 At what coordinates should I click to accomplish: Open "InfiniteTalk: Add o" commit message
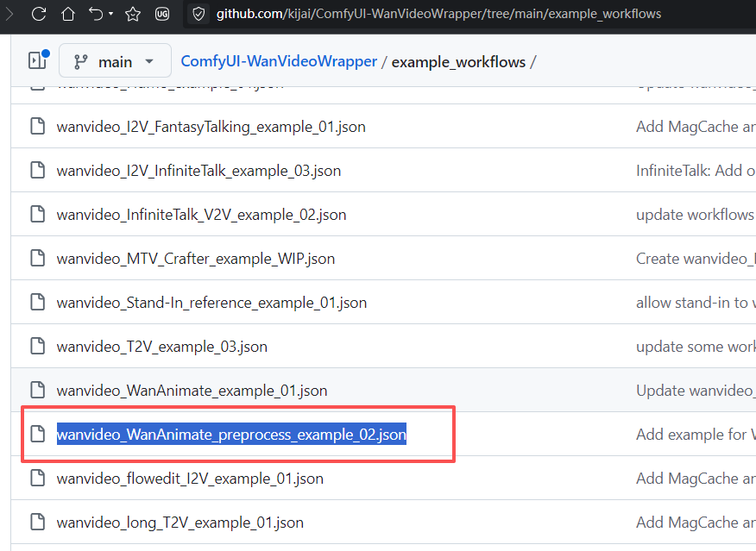(696, 171)
